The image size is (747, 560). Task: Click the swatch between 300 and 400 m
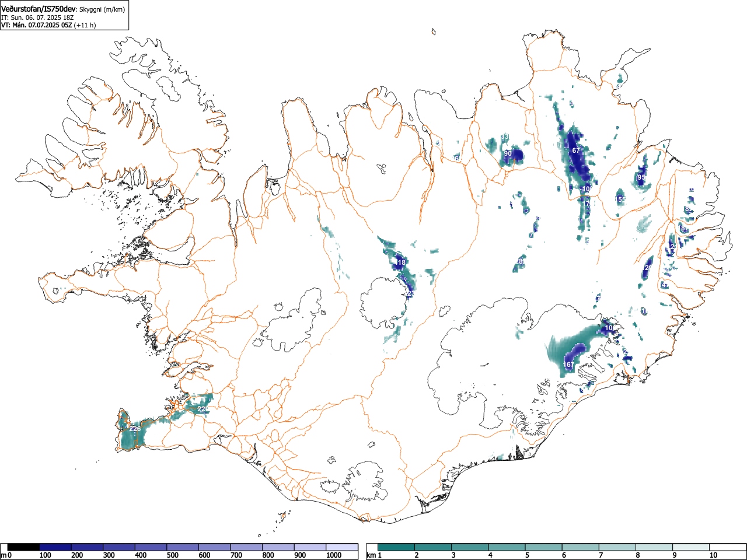point(119,547)
